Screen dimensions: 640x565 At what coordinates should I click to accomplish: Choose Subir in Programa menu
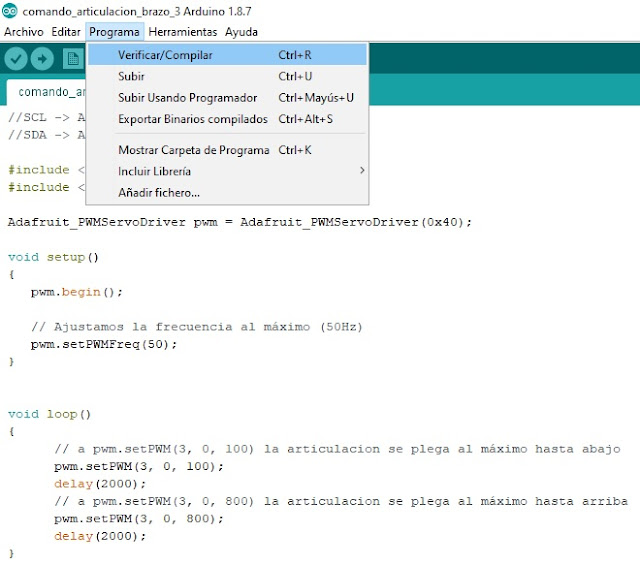(x=227, y=76)
